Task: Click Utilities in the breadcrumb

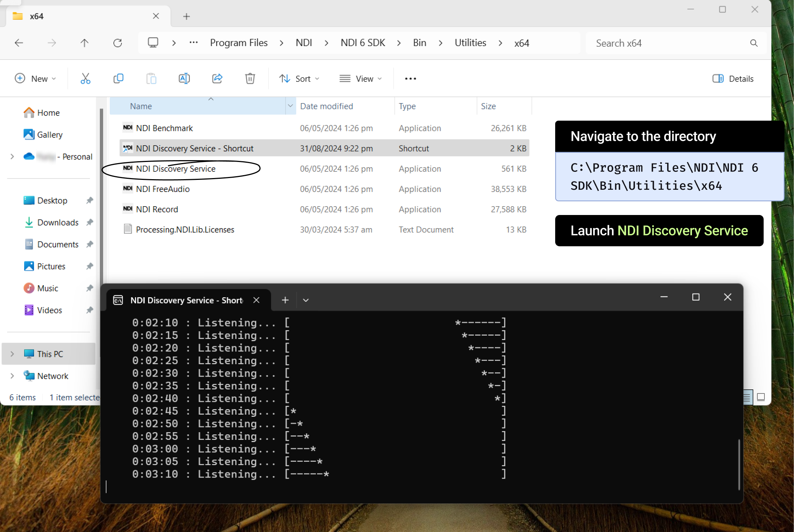Action: click(470, 43)
